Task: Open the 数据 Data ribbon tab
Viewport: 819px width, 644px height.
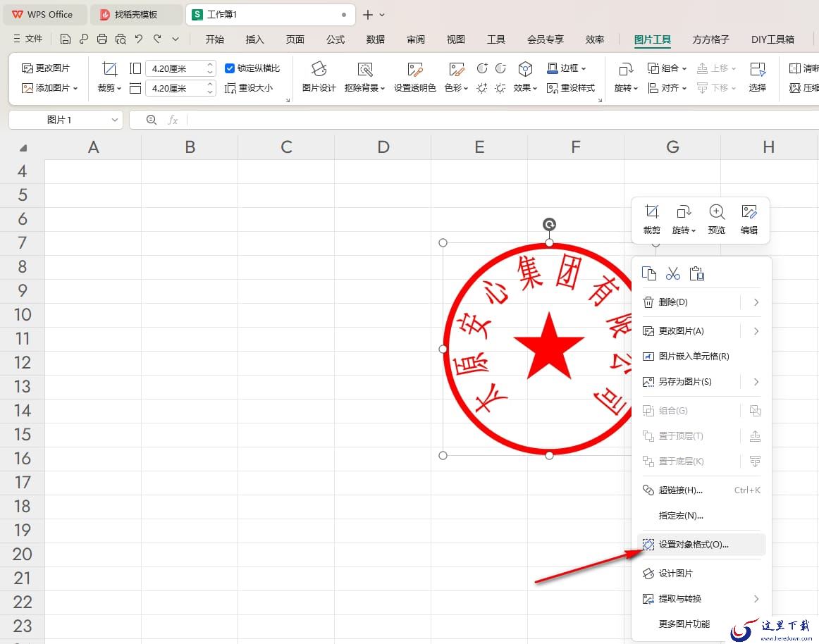Action: (x=375, y=39)
